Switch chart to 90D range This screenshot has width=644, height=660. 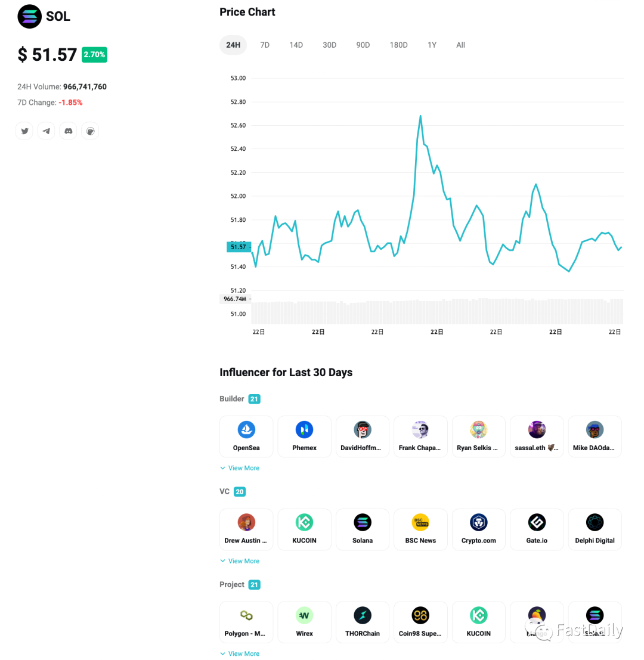coord(363,45)
